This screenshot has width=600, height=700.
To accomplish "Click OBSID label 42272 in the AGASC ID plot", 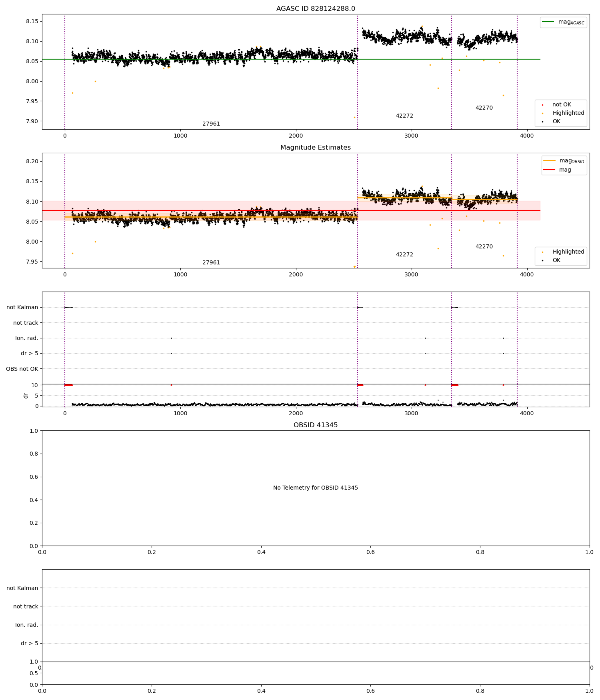I will pos(404,116).
